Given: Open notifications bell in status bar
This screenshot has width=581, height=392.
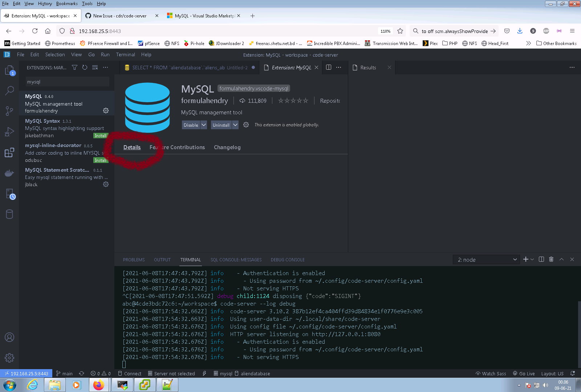Looking at the screenshot, I should tap(573, 373).
